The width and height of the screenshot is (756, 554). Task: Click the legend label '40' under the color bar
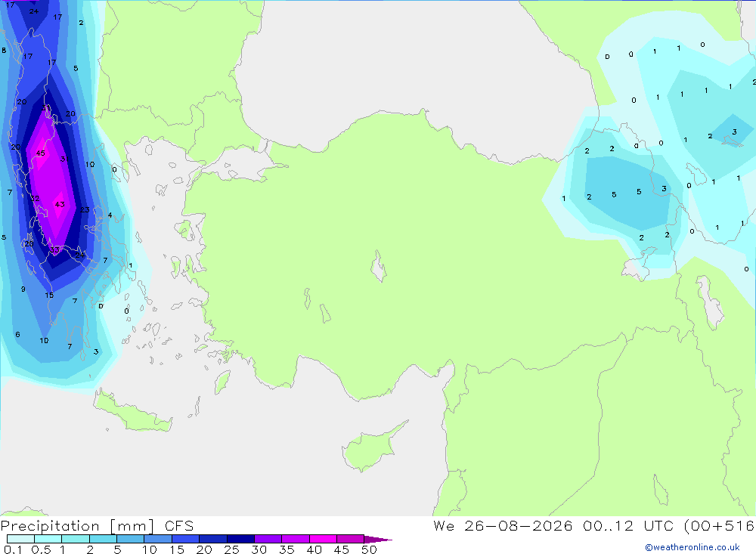tap(314, 549)
